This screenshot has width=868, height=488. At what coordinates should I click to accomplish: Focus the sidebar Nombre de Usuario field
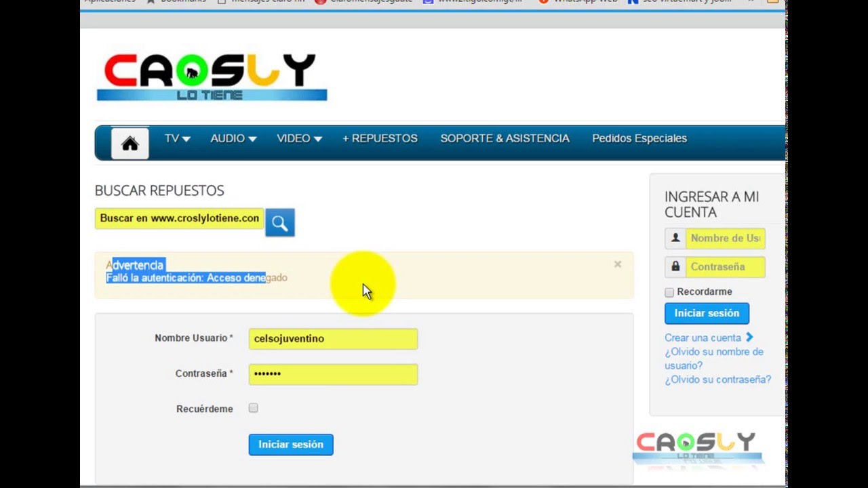tap(725, 238)
